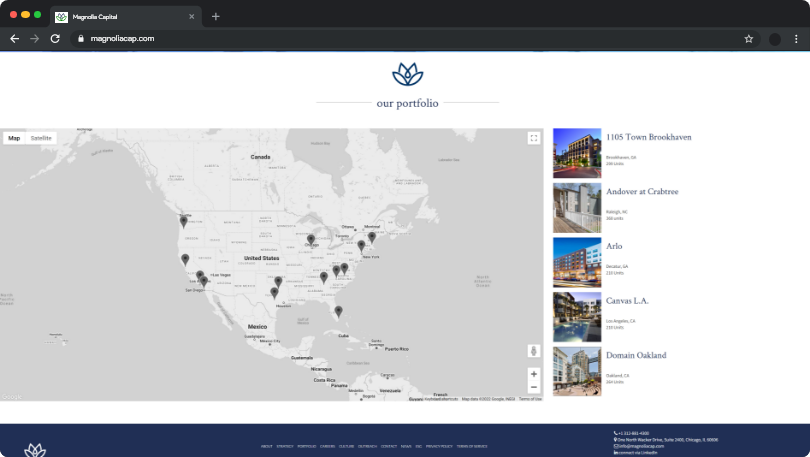Bookmark this page with the star icon
Viewport: 810px width, 457px height.
tap(749, 39)
